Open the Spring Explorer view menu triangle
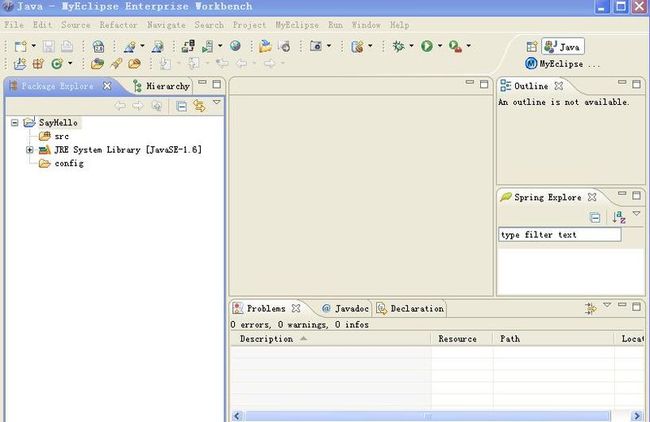This screenshot has width=650, height=422. 636,213
